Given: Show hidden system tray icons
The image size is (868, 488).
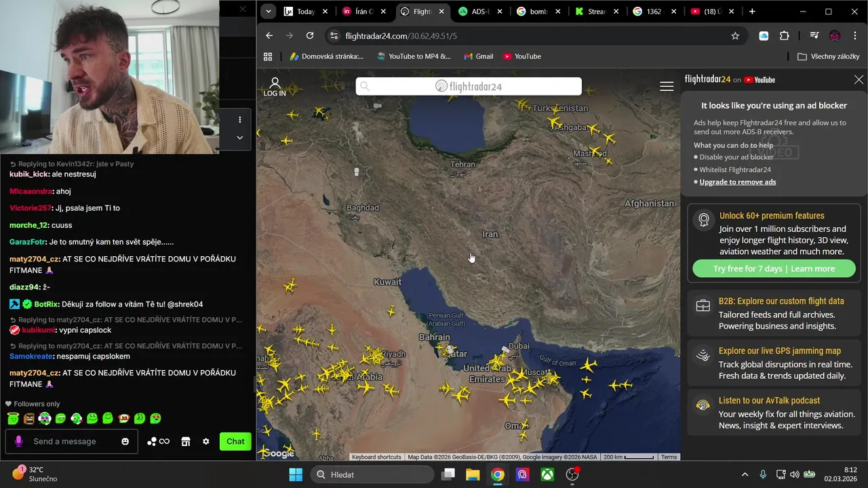Looking at the screenshot, I should tap(745, 474).
